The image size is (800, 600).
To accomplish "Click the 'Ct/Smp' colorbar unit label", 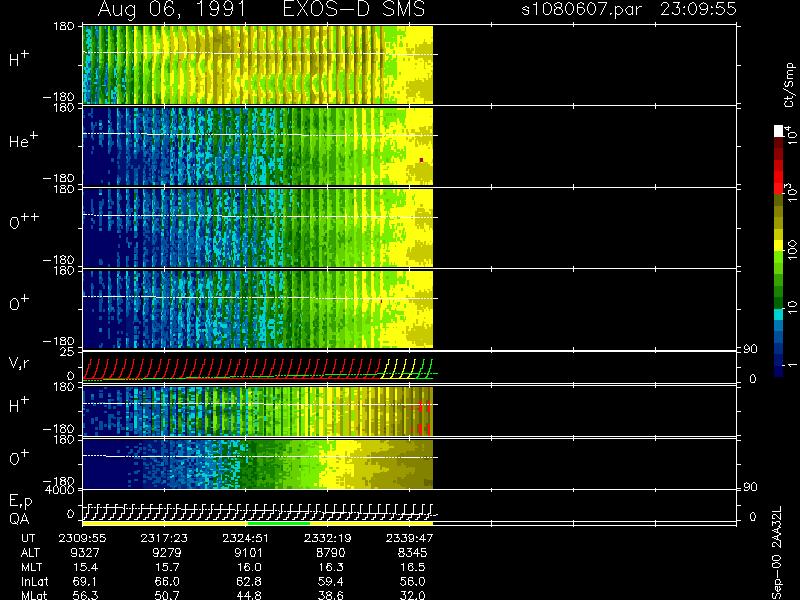I will point(789,85).
